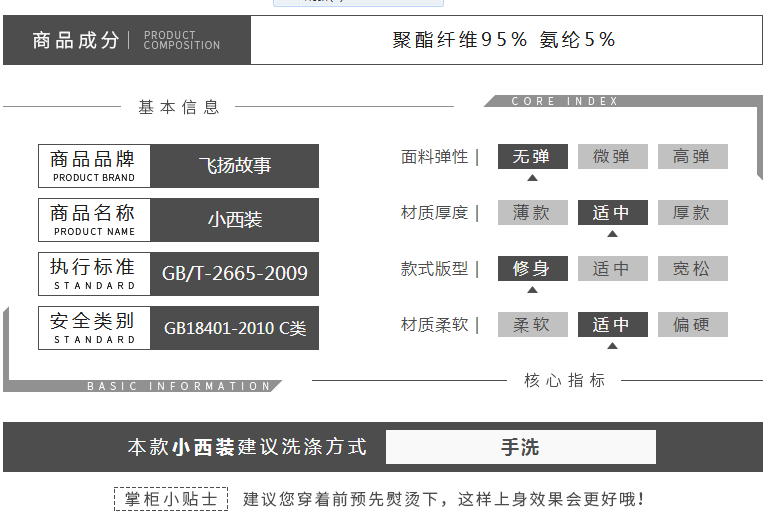Click the triangle marker under 材质柔软 适中
This screenshot has width=769, height=523.
click(x=612, y=346)
